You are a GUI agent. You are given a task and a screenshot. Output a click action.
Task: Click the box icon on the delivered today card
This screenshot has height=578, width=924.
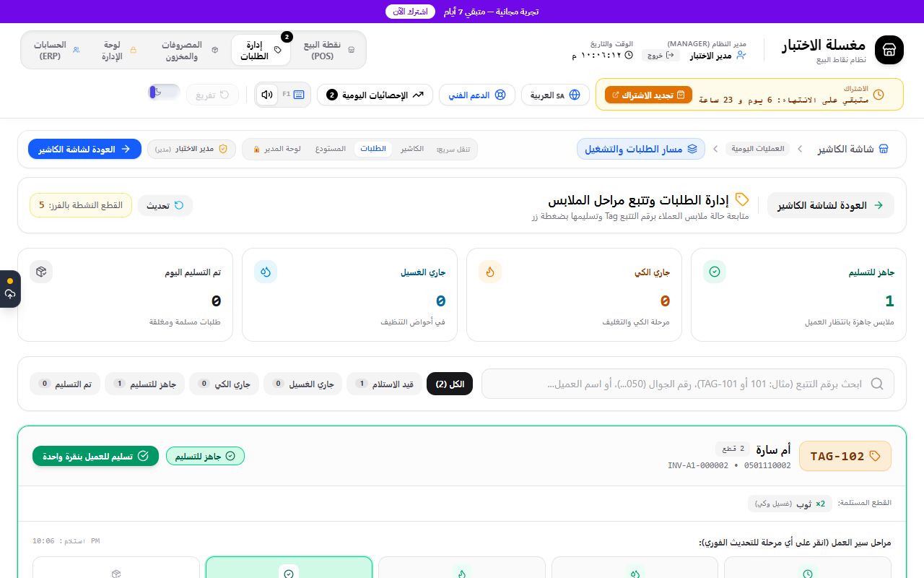(41, 272)
